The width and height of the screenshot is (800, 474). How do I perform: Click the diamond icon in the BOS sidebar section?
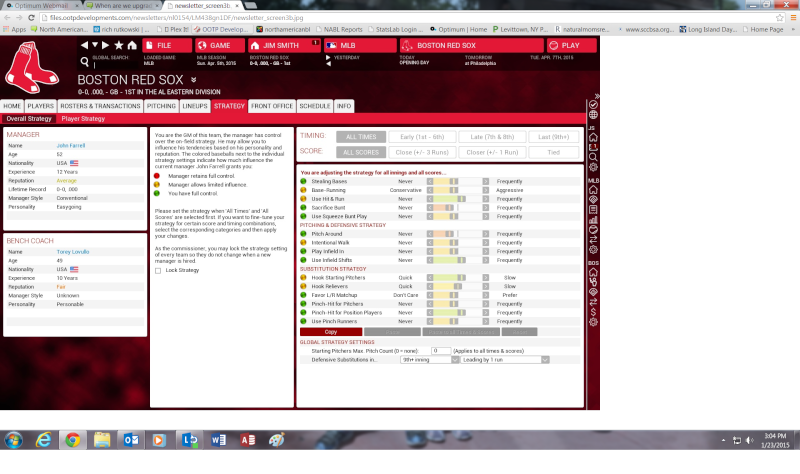click(593, 292)
